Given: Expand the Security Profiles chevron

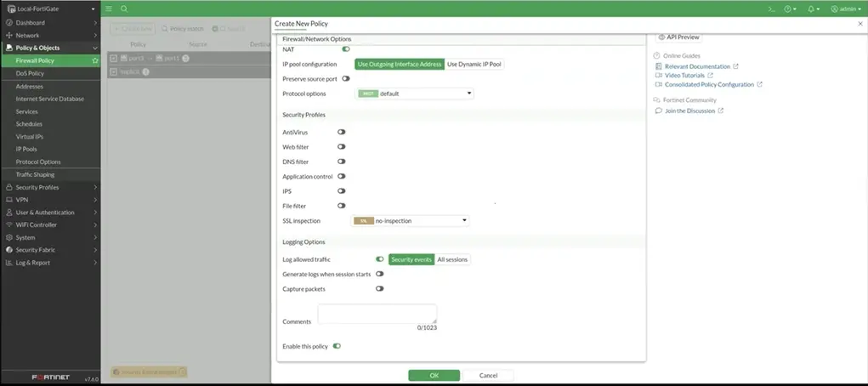Looking at the screenshot, I should (95, 187).
